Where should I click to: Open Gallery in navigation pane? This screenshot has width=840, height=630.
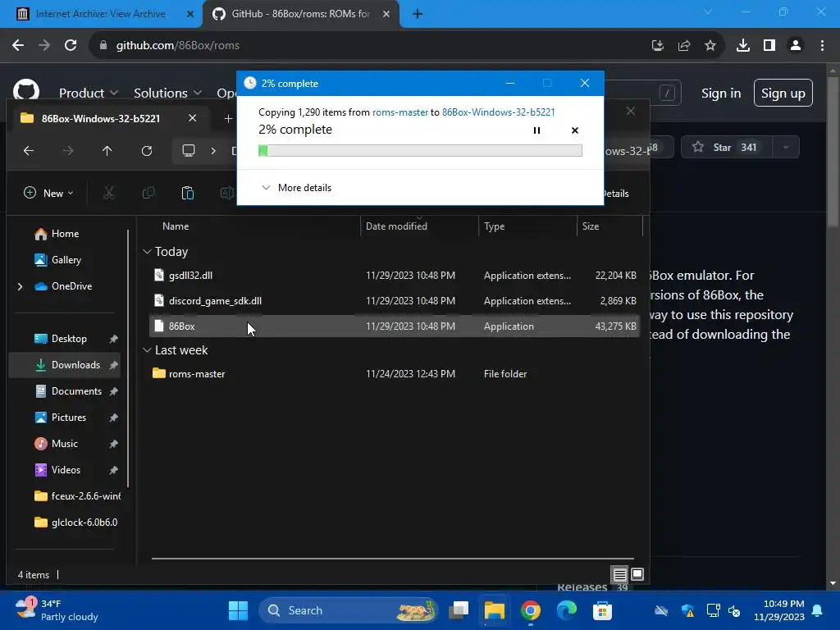[58, 260]
